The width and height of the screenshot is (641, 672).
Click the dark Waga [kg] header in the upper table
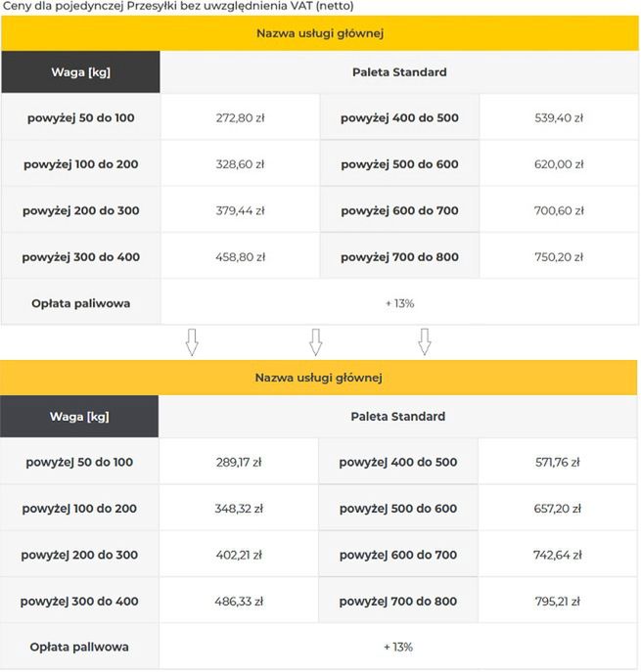click(80, 72)
